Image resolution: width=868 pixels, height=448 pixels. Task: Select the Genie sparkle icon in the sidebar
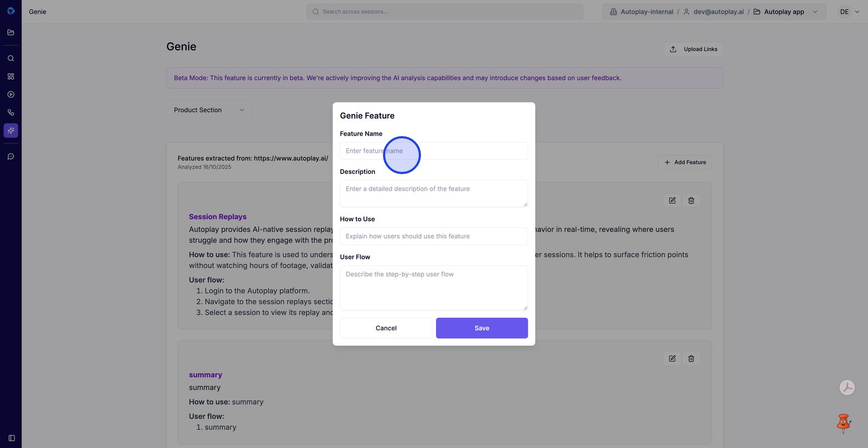pyautogui.click(x=11, y=130)
